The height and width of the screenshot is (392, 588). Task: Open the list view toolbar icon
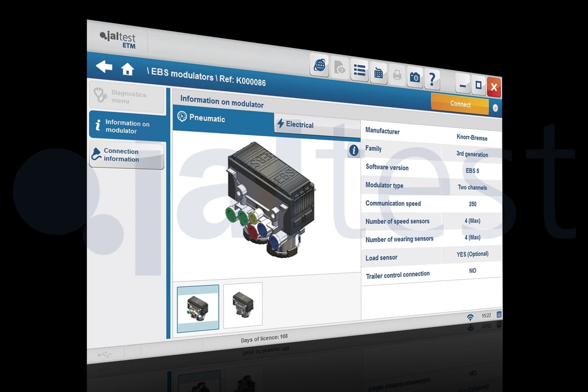click(x=359, y=70)
